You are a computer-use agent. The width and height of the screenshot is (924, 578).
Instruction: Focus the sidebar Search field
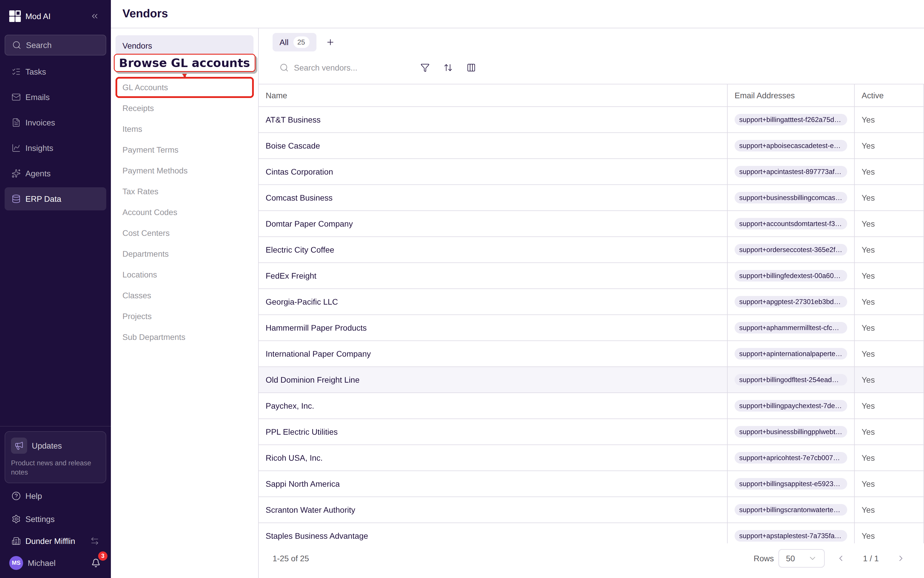tap(55, 45)
